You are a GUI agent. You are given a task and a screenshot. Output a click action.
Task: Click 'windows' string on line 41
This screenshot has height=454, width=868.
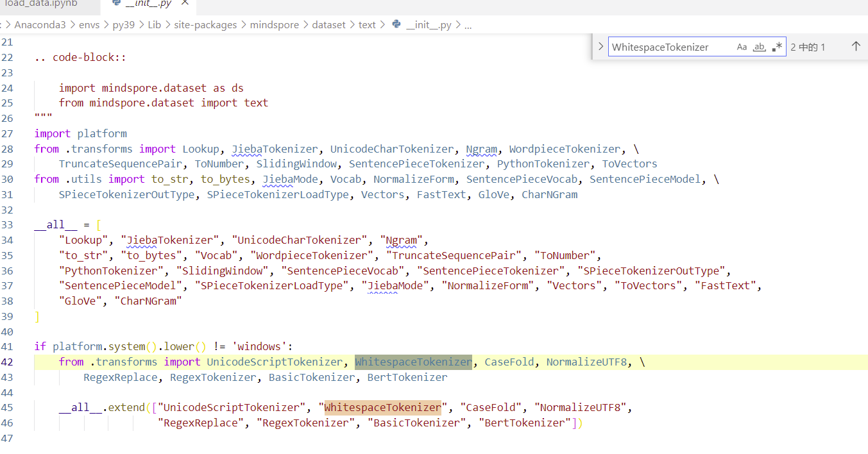click(x=262, y=346)
